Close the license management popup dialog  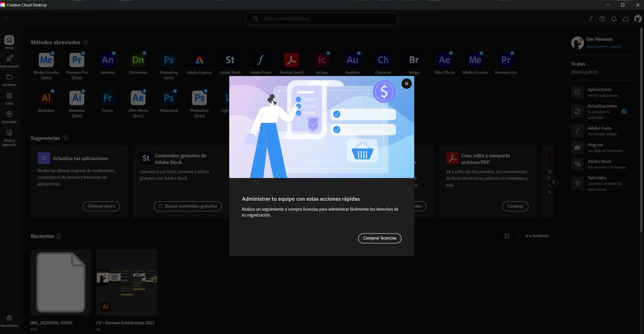pyautogui.click(x=406, y=83)
